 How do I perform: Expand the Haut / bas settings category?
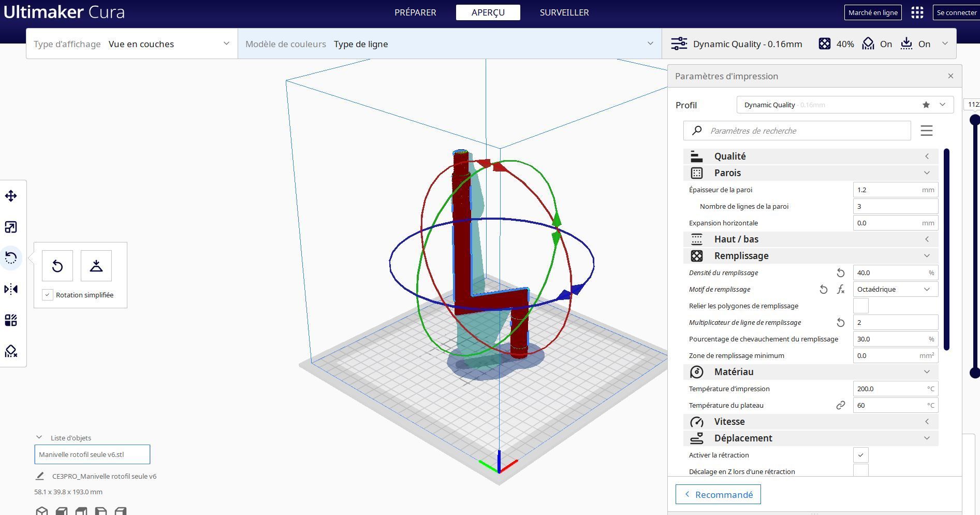pos(811,239)
